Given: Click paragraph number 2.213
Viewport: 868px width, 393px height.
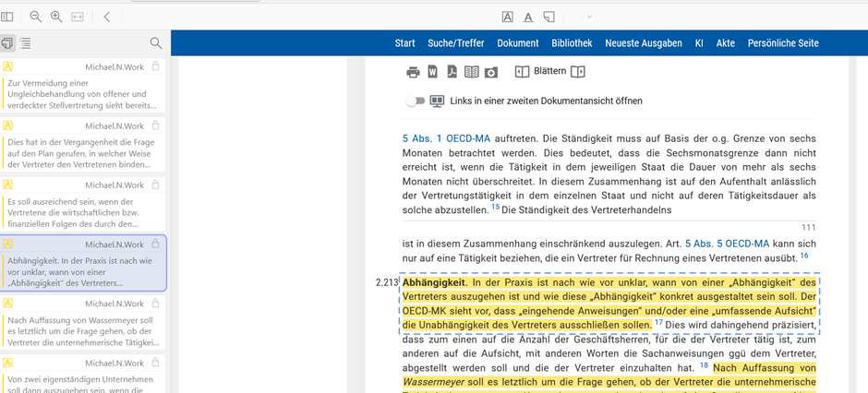Looking at the screenshot, I should [387, 283].
